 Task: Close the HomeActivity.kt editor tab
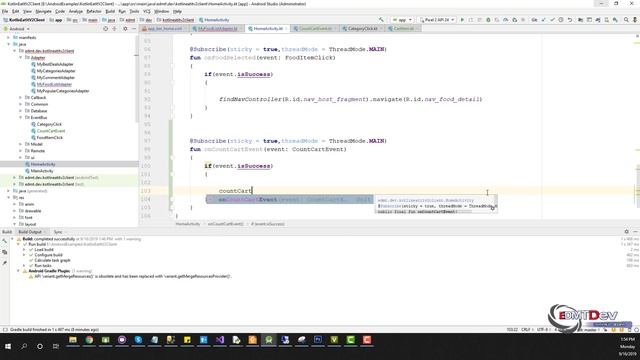coord(287,29)
